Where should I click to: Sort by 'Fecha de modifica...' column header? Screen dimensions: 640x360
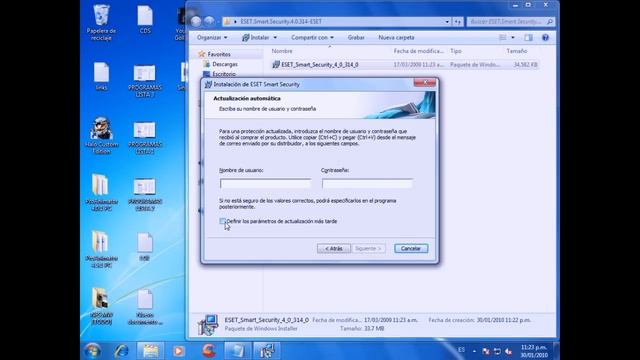(x=418, y=51)
